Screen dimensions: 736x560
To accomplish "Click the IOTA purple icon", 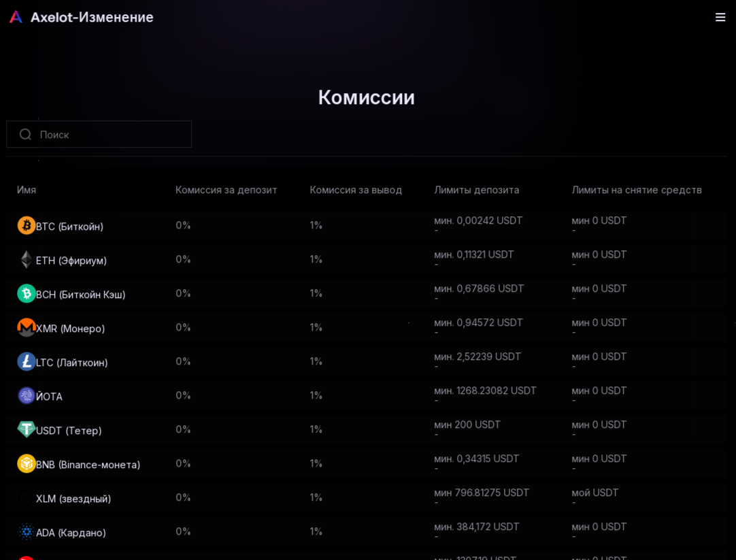I will [x=27, y=396].
